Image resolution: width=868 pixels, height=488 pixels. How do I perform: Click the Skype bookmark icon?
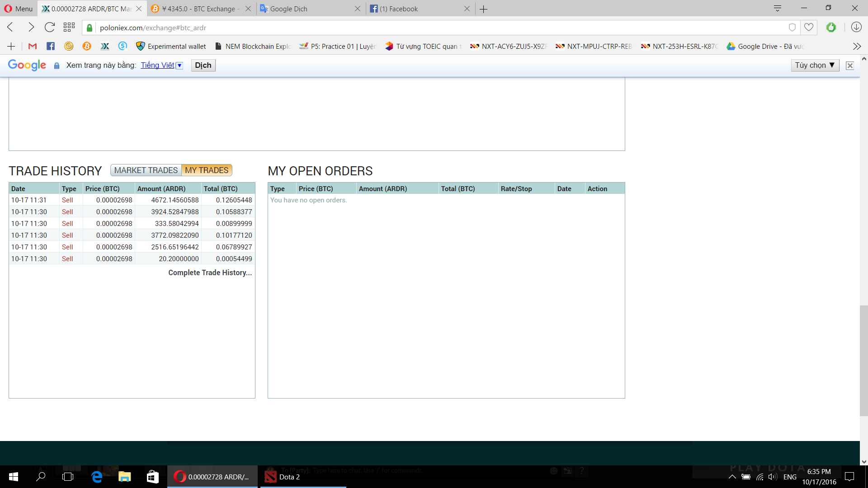pos(123,46)
